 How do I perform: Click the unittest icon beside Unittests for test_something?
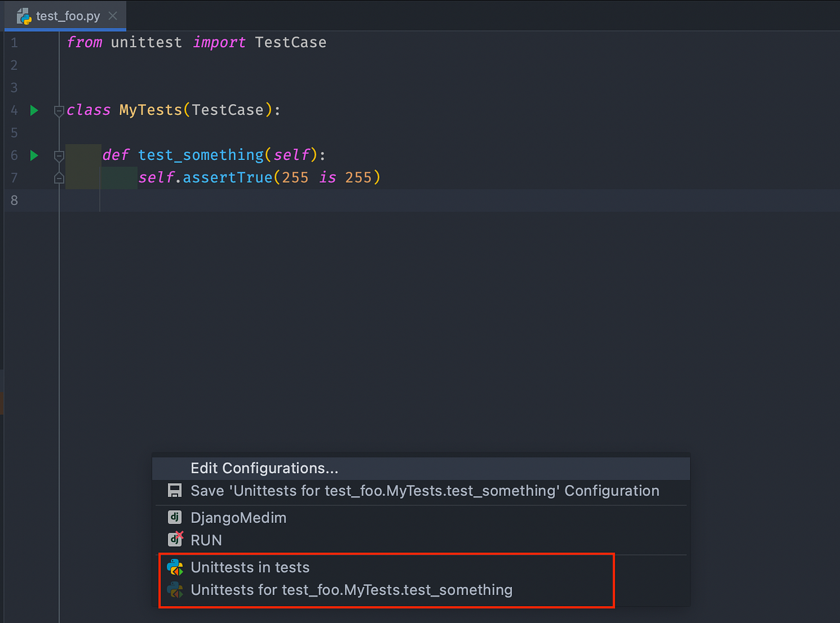point(175,589)
